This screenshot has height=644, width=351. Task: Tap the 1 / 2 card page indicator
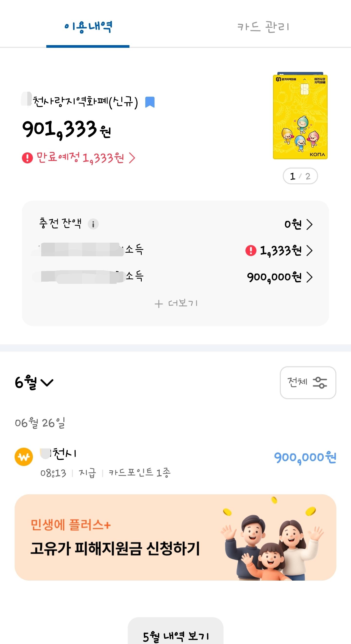tap(300, 176)
